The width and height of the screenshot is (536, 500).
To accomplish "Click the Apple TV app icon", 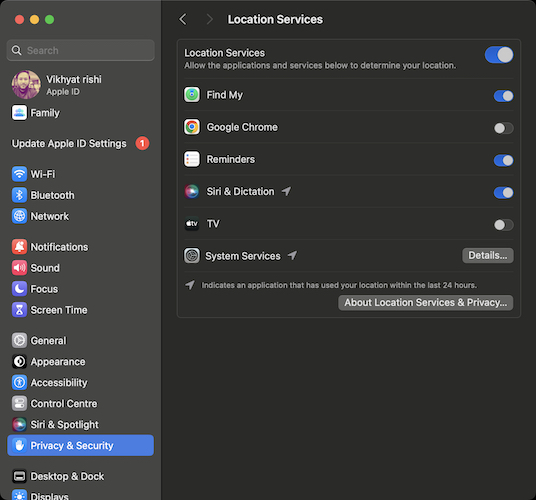I will coord(192,224).
